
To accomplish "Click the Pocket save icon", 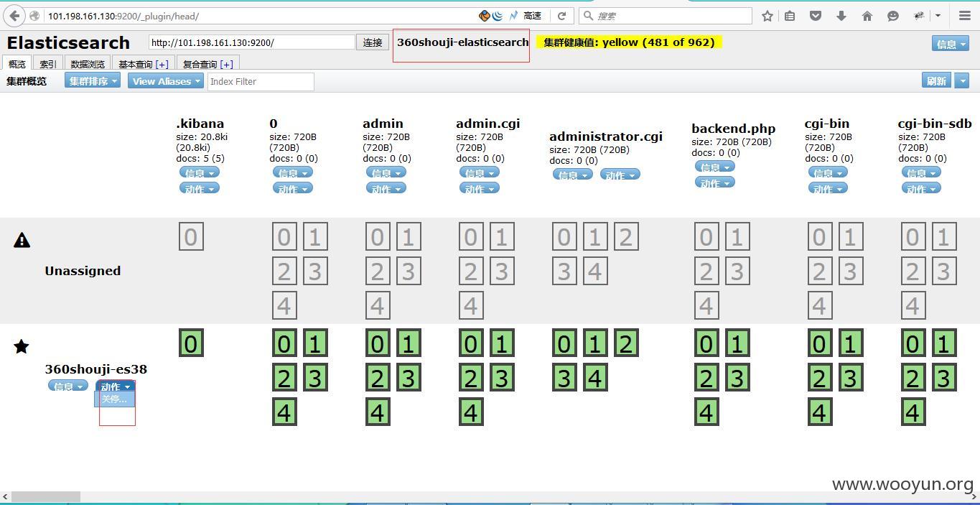I will pyautogui.click(x=816, y=16).
